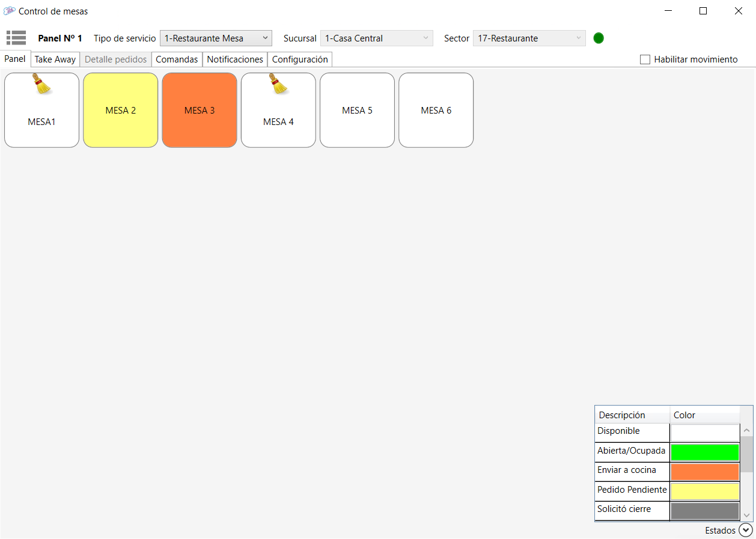
Task: Open the available MESA 5 table
Action: [x=357, y=111]
